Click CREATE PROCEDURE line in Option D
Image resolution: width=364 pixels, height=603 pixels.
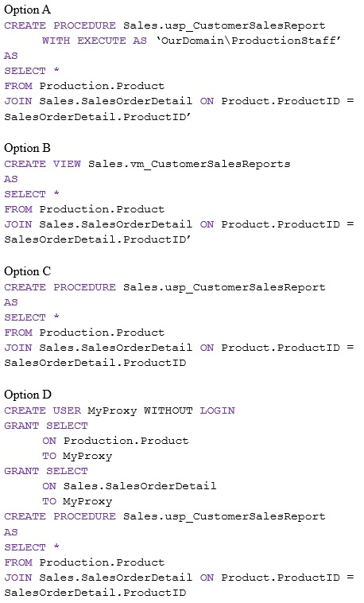165,516
